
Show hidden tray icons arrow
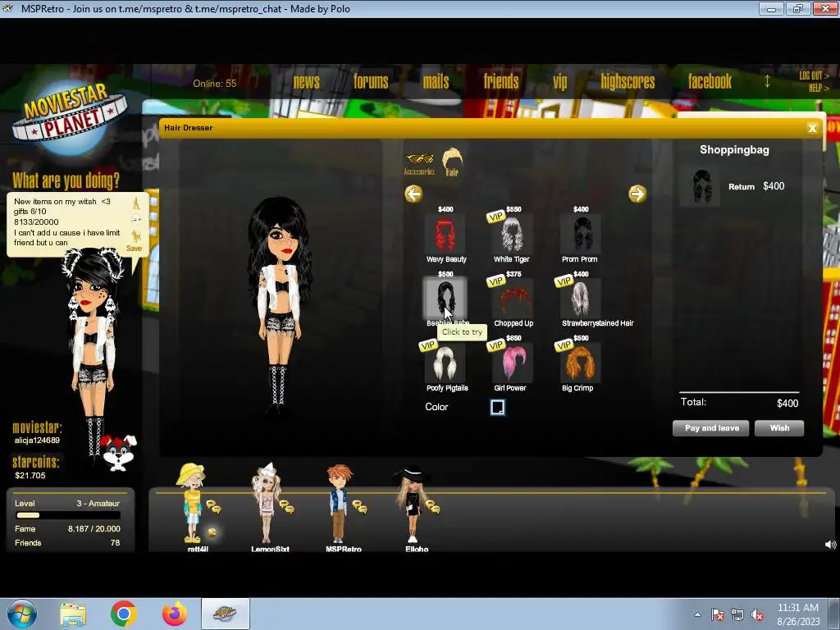pos(697,614)
